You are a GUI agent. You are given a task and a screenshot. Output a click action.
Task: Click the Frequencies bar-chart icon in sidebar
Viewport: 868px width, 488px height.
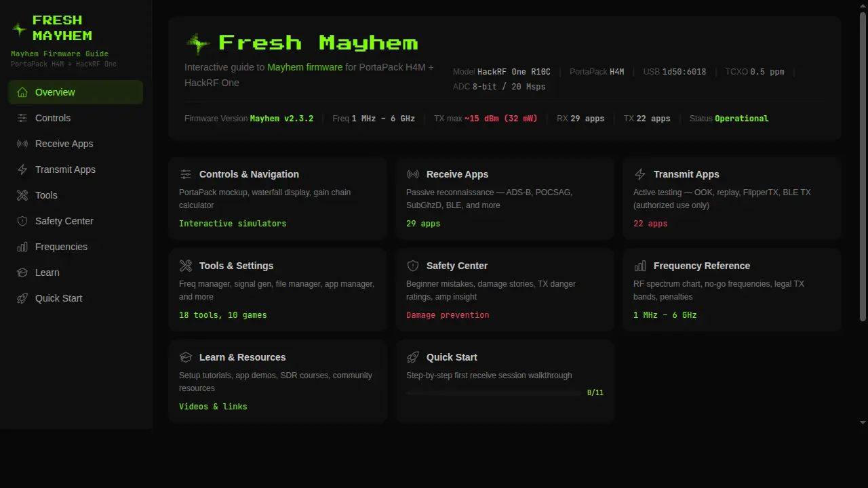21,247
